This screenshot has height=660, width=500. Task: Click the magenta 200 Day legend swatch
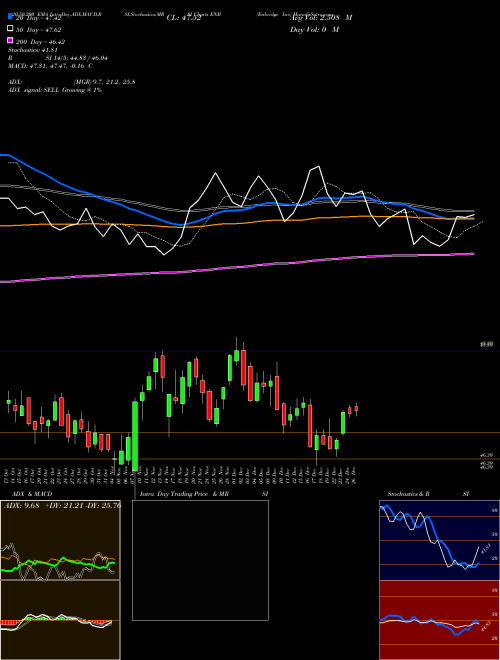pos(11,40)
